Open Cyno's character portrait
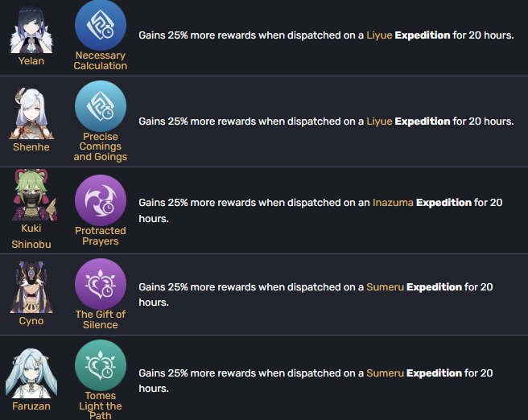This screenshot has width=528, height=420. [31, 287]
